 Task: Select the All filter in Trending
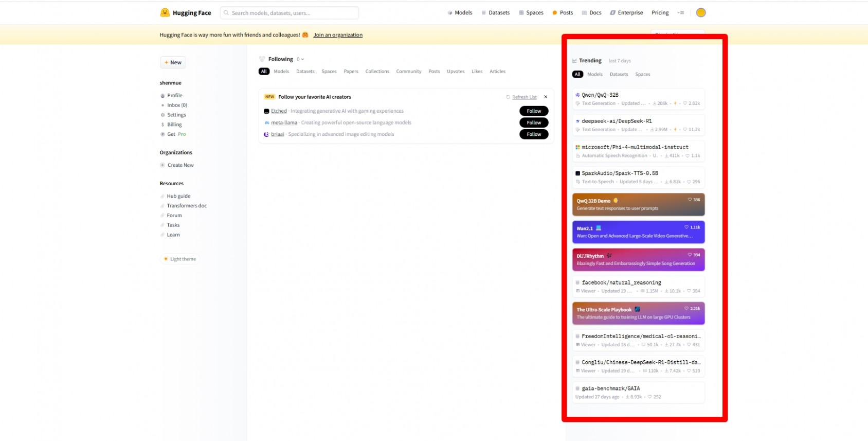point(577,75)
